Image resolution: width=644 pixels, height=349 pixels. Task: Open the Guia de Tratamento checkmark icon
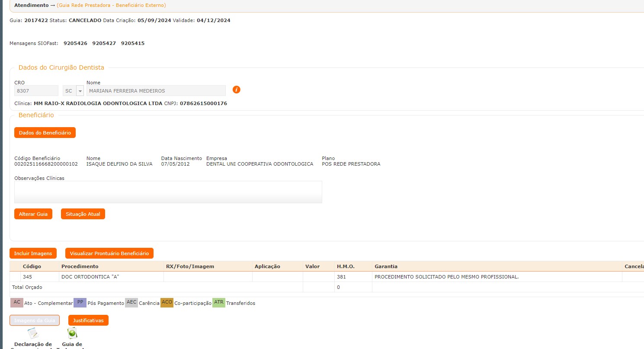click(x=72, y=333)
